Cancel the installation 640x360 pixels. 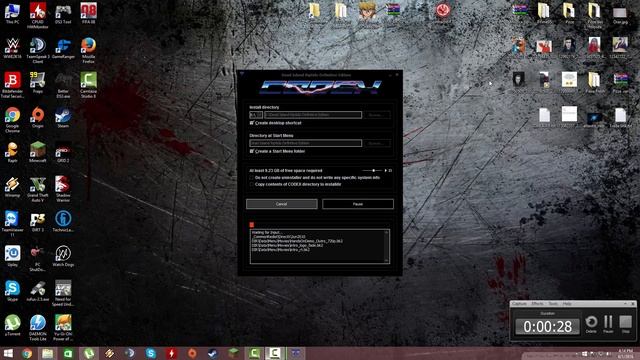[x=282, y=204]
